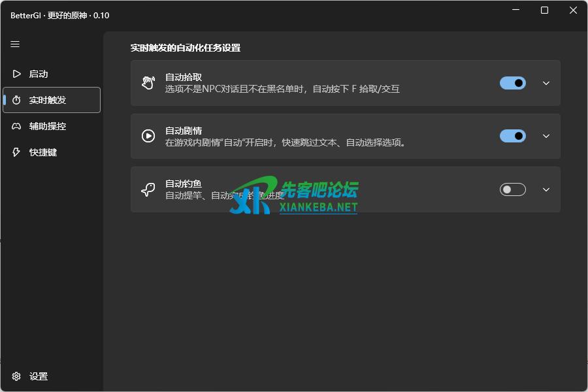Click the hamburger menu to collapse sidebar
The height and width of the screenshot is (392, 588).
pos(15,44)
